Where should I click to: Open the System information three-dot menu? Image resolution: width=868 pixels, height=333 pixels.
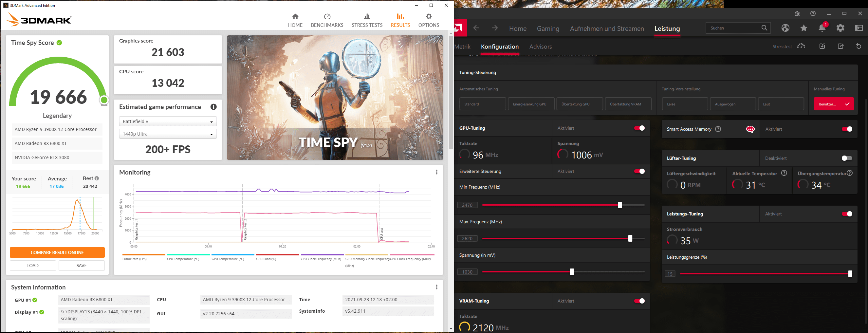click(x=437, y=287)
